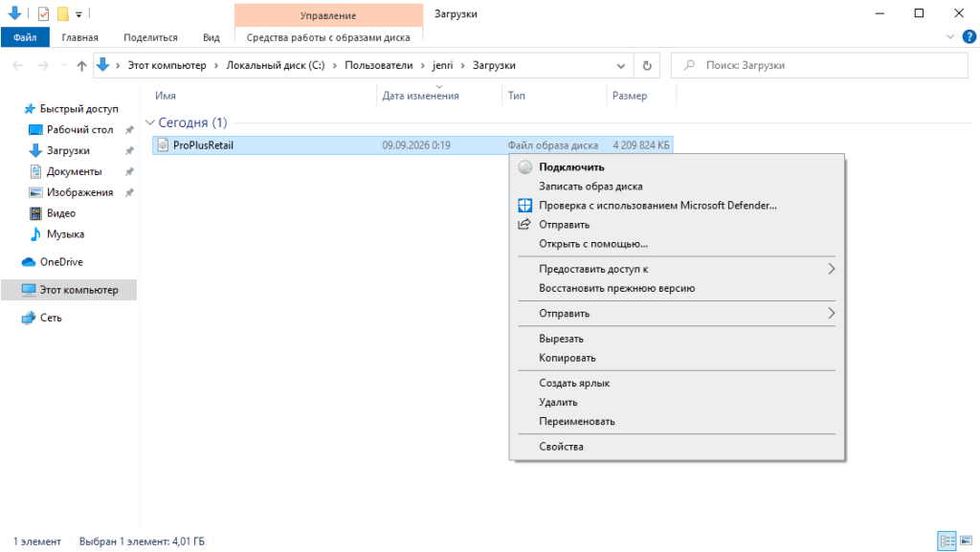The width and height of the screenshot is (980, 552).
Task: Select Этот компьютер in navigation pane
Action: (69, 290)
